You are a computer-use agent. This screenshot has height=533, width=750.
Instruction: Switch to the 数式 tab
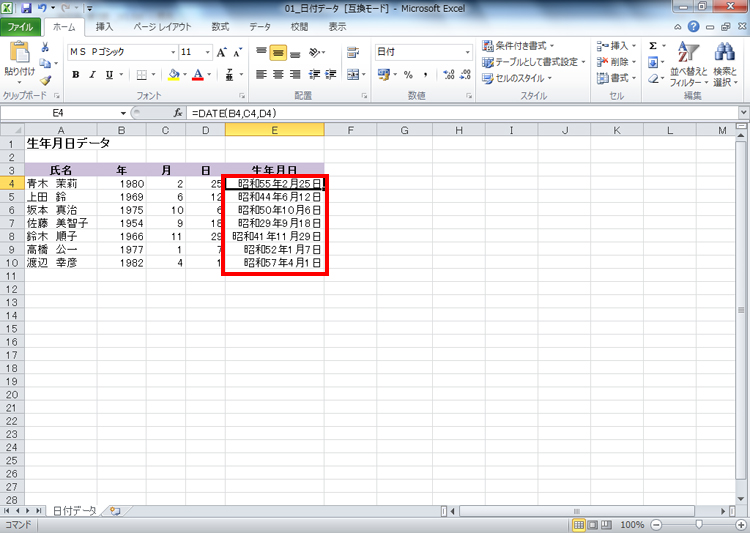point(220,27)
